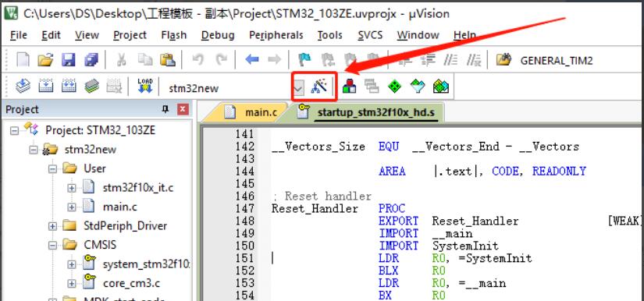Click the '__Vectors_Size EQU' code line
This screenshot has width=644, height=301.
coord(425,147)
